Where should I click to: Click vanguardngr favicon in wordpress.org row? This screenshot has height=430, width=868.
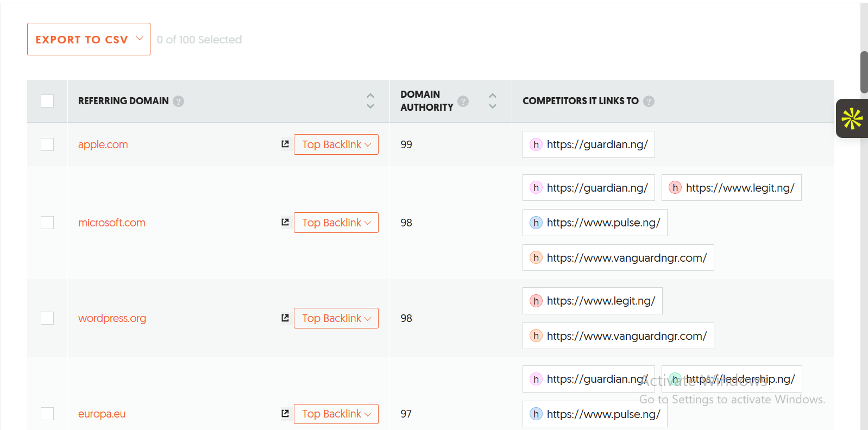click(x=536, y=336)
